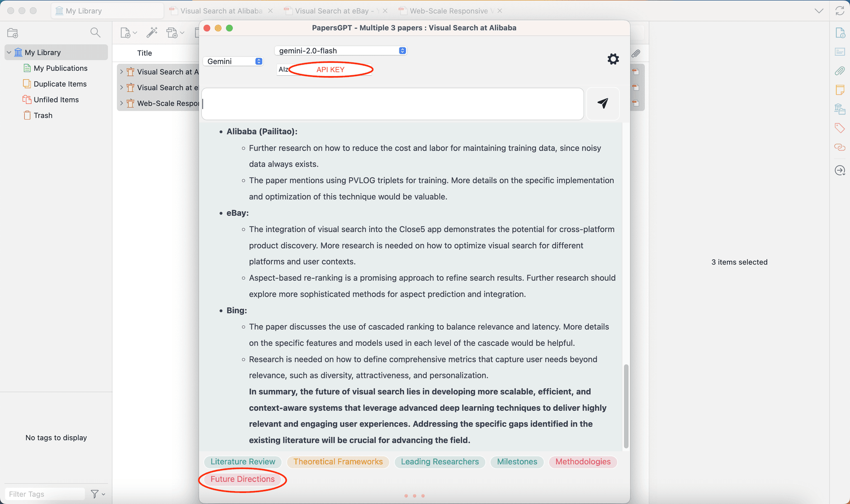This screenshot has width=850, height=504.
Task: Open the Gemini provider dropdown
Action: coord(234,62)
